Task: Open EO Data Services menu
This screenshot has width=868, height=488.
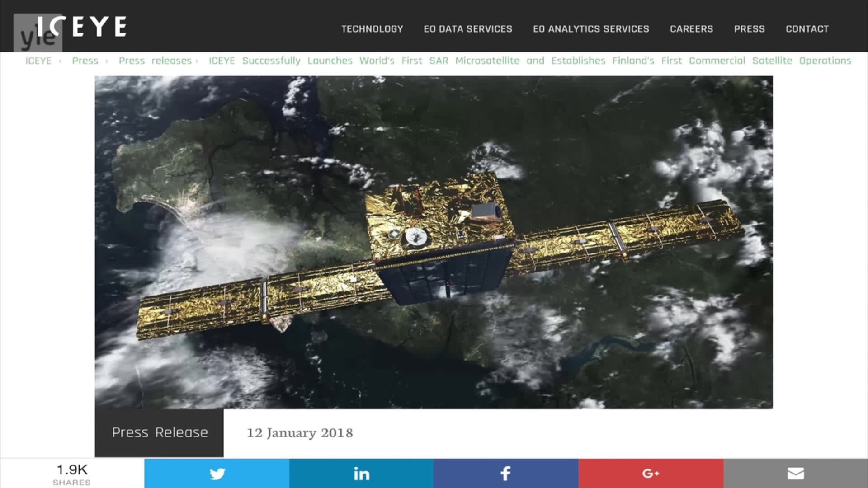Action: coord(468,29)
